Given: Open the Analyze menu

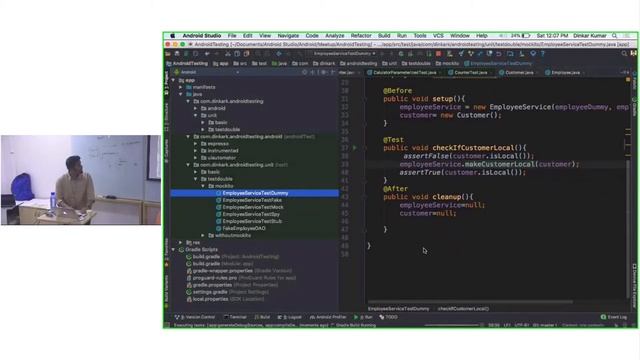Looking at the screenshot, I should [335, 36].
